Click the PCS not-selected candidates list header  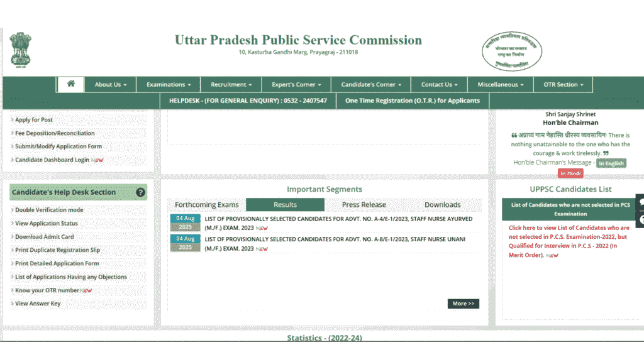pos(570,209)
